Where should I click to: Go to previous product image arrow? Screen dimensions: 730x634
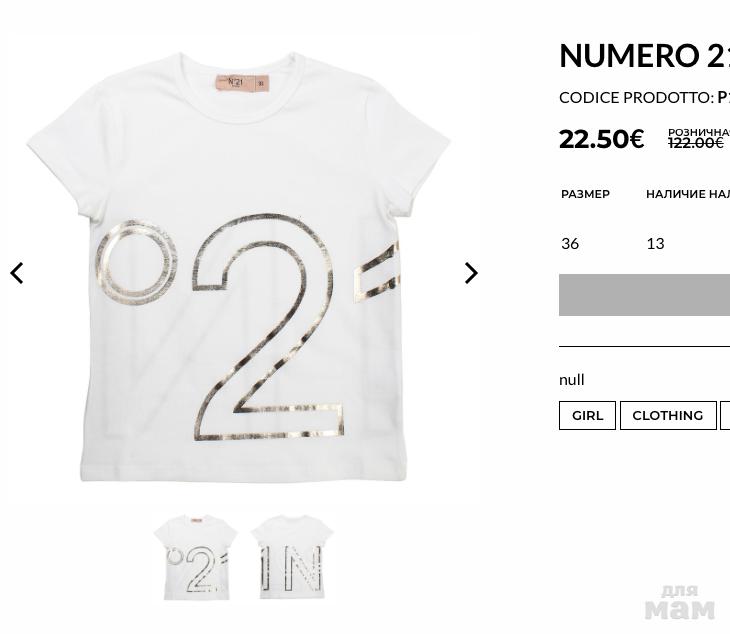tap(17, 273)
